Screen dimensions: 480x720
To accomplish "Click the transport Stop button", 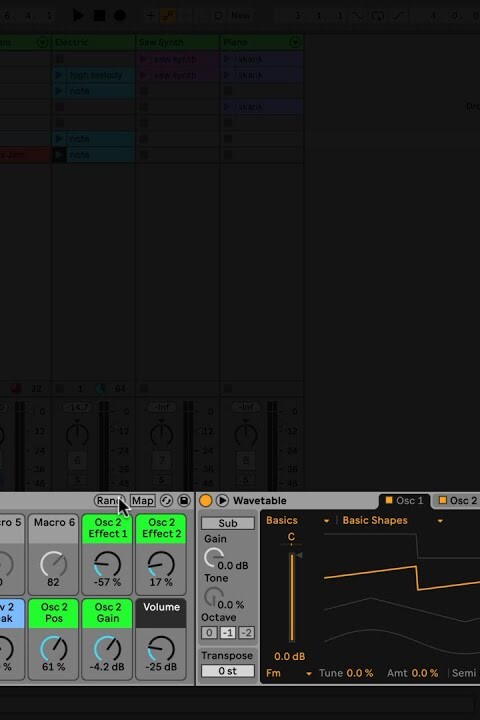I will coord(99,16).
